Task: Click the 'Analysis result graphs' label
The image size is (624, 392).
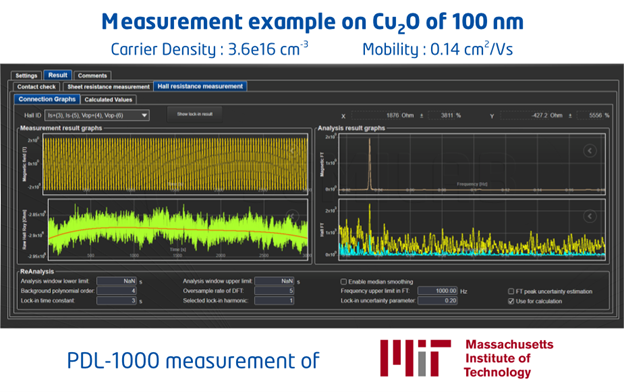Action: coord(351,128)
